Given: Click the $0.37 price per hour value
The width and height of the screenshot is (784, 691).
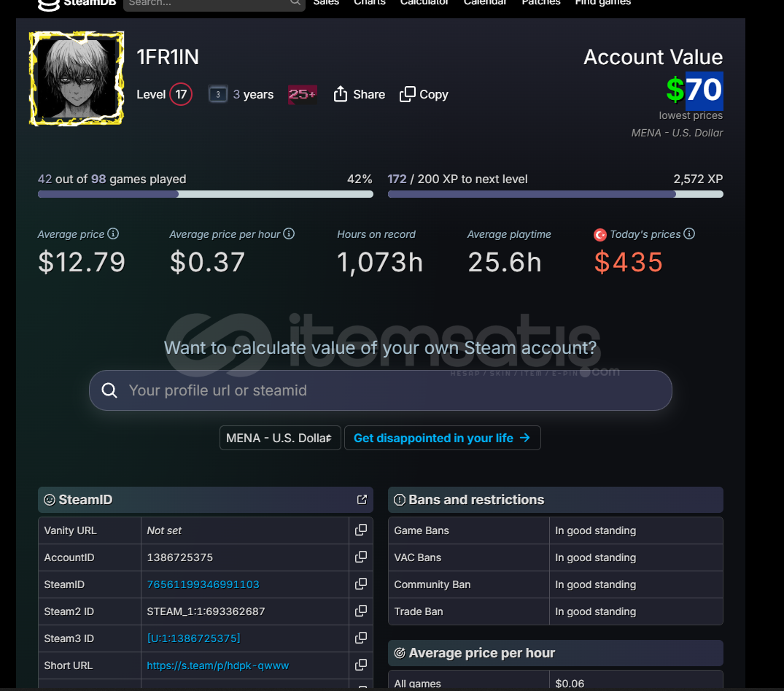Looking at the screenshot, I should coord(208,262).
